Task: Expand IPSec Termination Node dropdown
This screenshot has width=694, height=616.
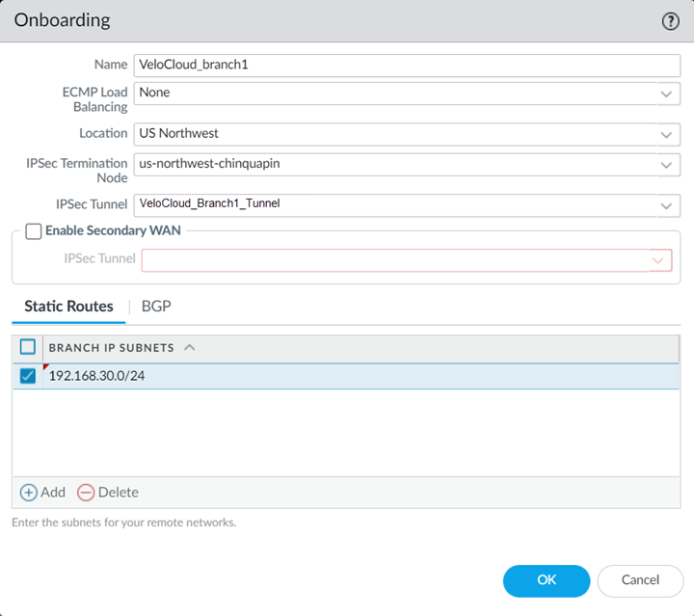Action: tap(665, 165)
